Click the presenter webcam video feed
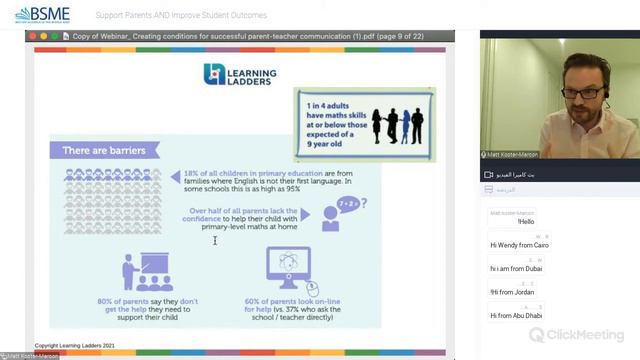Viewport: 640px width, 360px height. [560, 98]
